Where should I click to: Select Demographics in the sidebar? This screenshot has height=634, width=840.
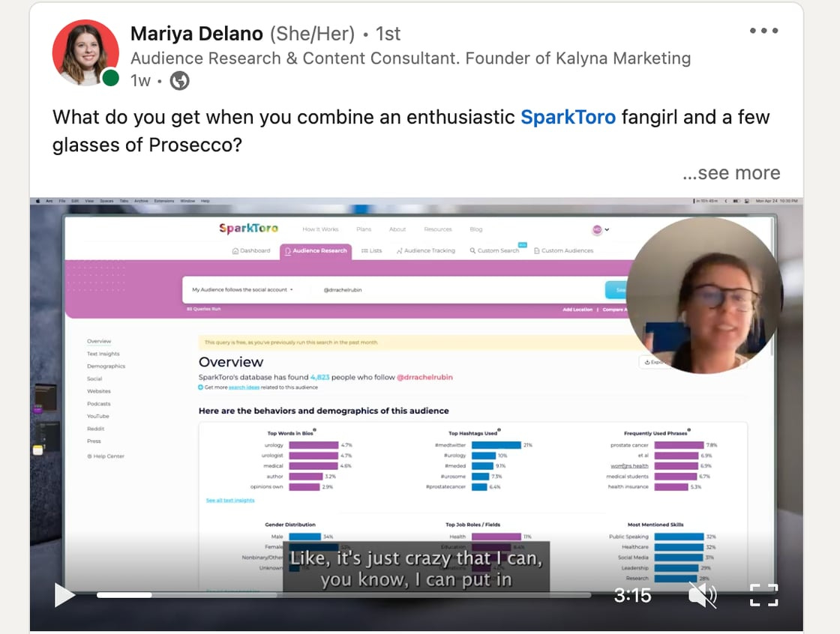[x=106, y=366]
